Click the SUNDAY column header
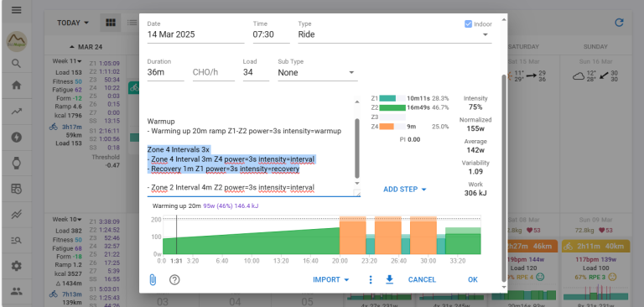 coord(595,47)
